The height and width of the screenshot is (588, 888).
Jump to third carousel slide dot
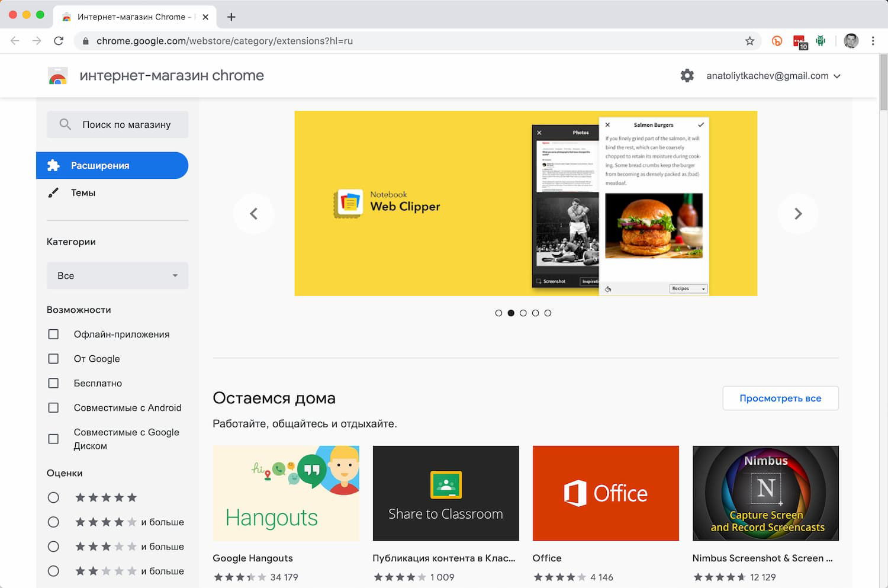pos(523,313)
